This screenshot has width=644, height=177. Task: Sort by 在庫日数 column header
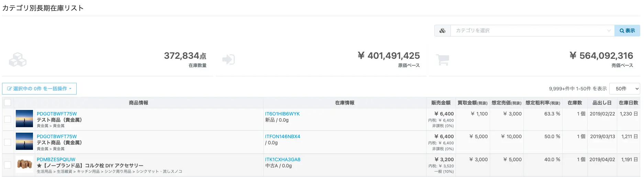[x=628, y=103]
